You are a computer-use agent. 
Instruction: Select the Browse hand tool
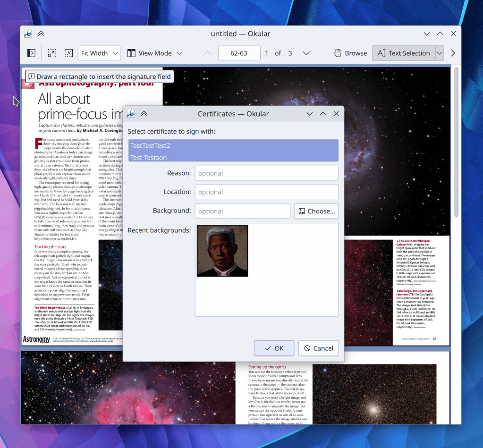point(350,53)
